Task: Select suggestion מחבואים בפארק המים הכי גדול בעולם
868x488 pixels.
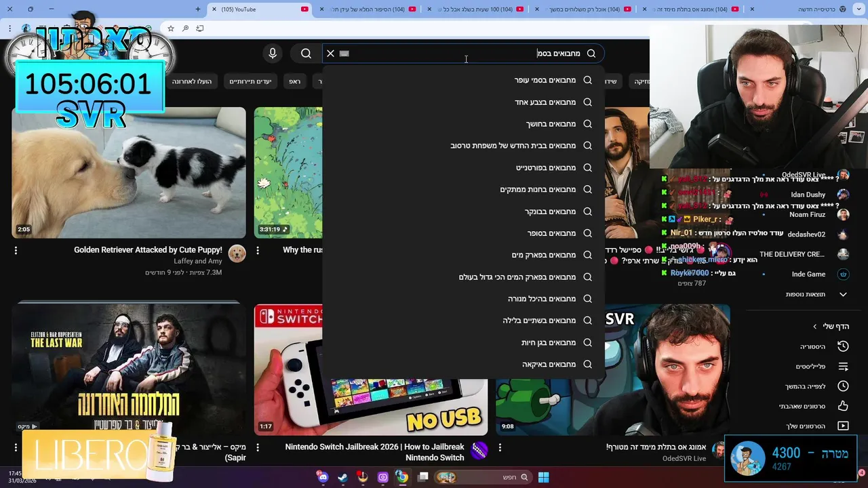Action: [x=463, y=277]
